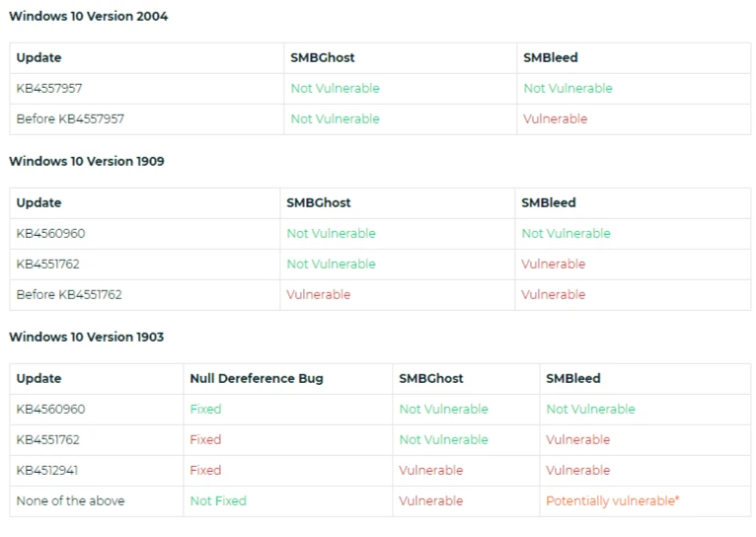Click Update header in the 1903 table
756x537 pixels.
click(x=38, y=378)
